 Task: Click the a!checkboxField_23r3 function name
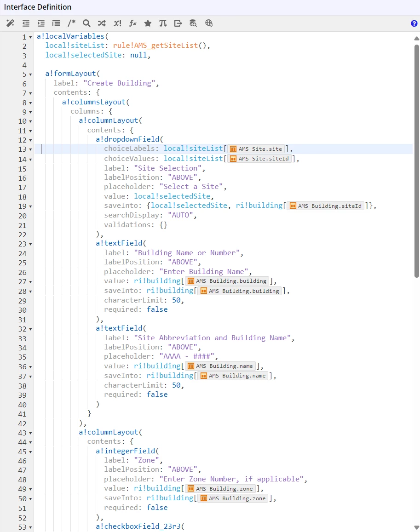(138, 526)
